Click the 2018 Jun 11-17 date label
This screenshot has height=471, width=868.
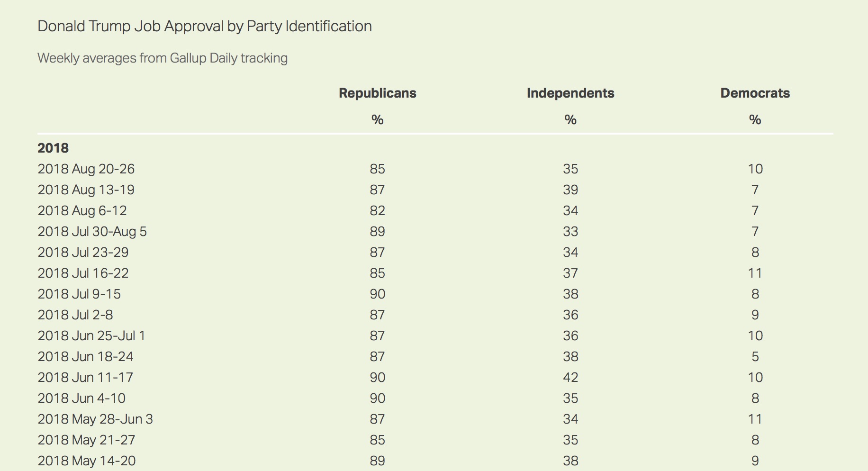(85, 377)
